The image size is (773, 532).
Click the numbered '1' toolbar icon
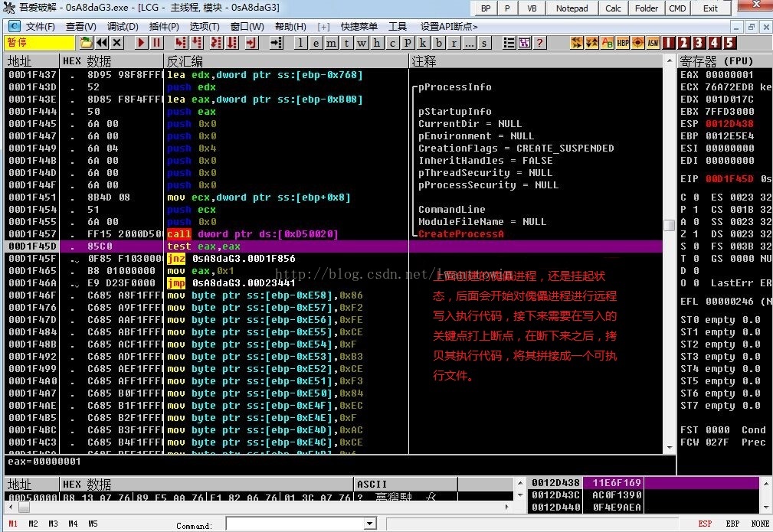pyautogui.click(x=669, y=43)
